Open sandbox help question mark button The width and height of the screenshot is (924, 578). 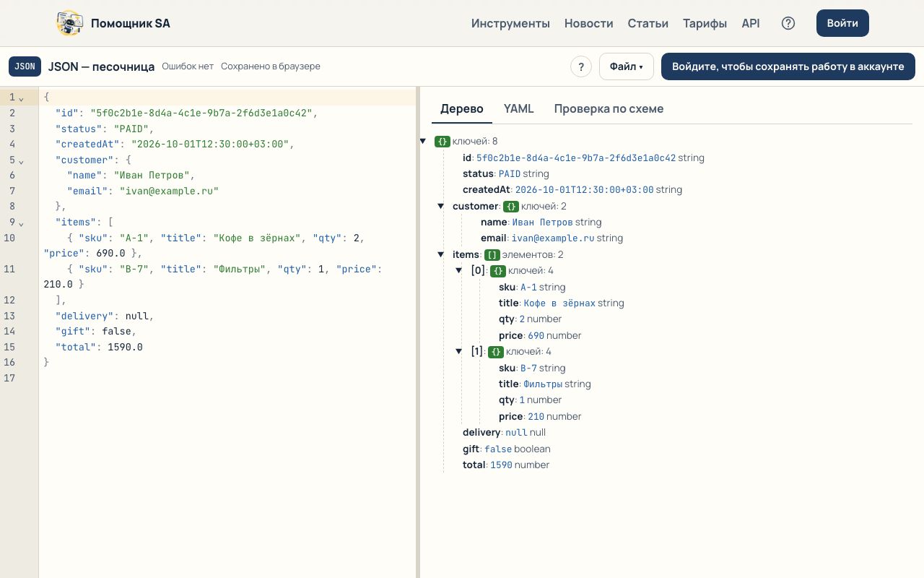[x=581, y=66]
